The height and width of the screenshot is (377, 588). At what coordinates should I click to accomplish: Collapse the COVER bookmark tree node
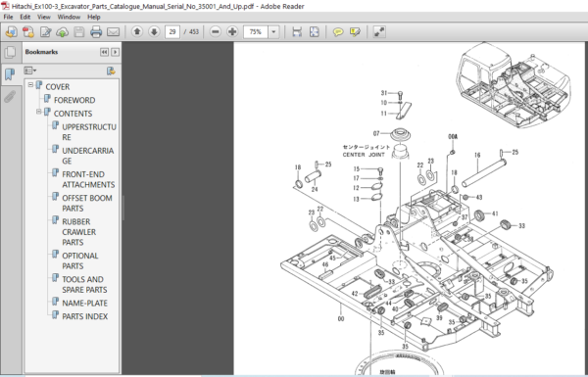tap(30, 85)
